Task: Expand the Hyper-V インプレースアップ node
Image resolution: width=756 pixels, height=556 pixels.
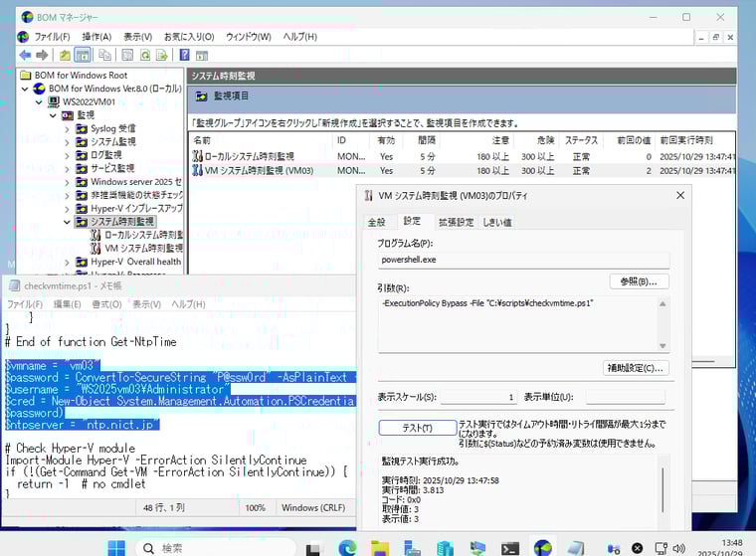Action: (67, 209)
